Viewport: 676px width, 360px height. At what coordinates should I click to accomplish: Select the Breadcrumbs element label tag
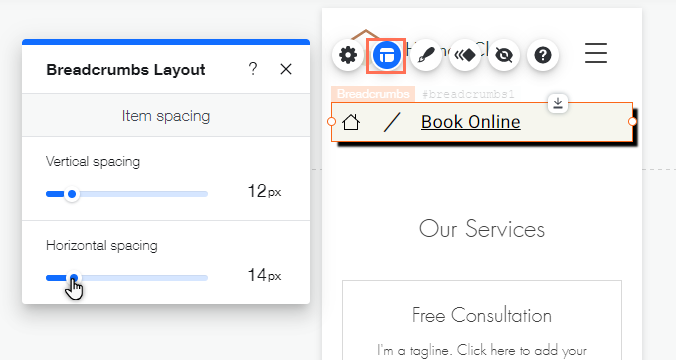[x=373, y=94]
